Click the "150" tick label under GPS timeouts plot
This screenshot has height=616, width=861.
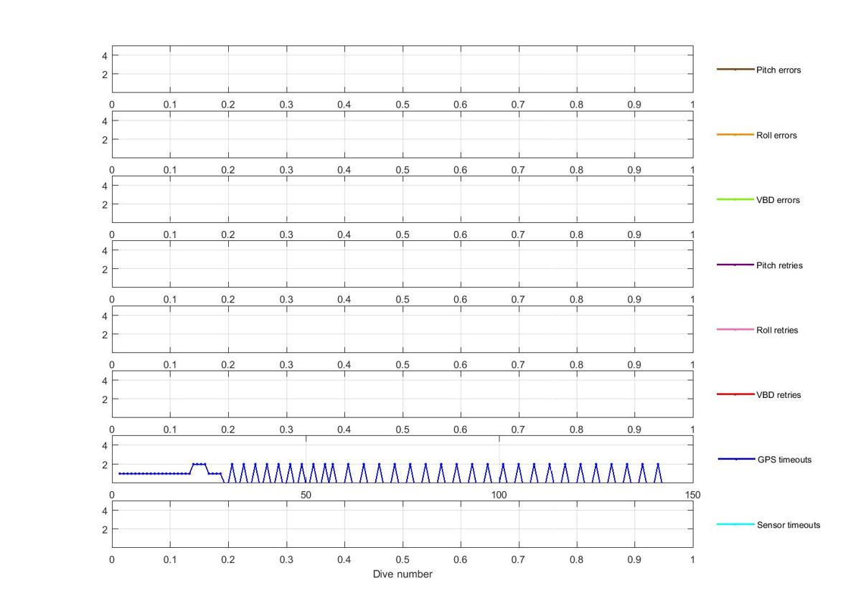(692, 495)
